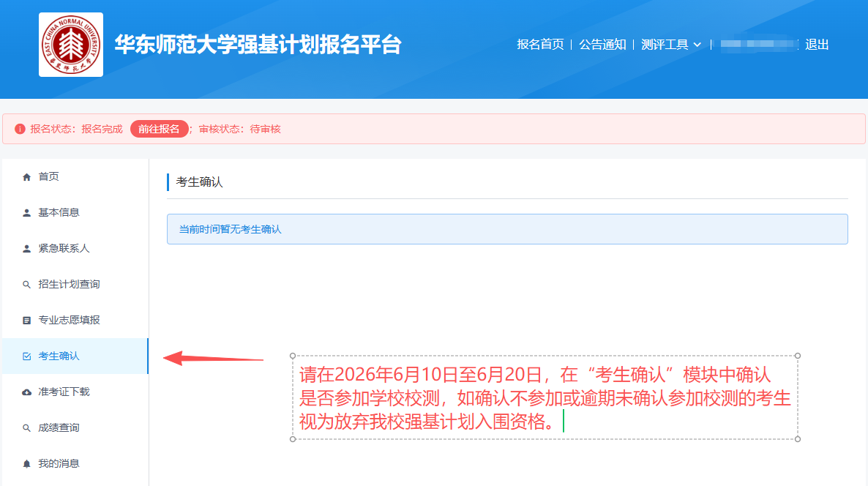This screenshot has width=868, height=486.
Task: Click the cloud download icon for 准考证下载
Action: [x=27, y=392]
